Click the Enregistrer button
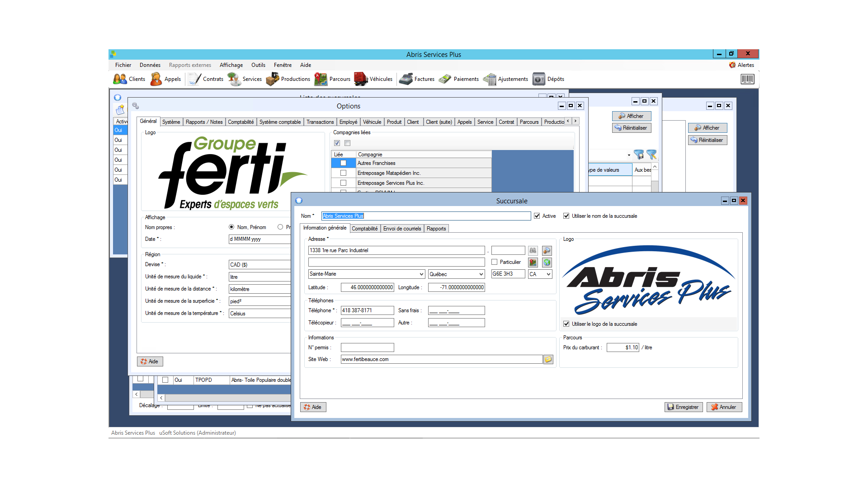This screenshot has width=868, height=488. [684, 407]
